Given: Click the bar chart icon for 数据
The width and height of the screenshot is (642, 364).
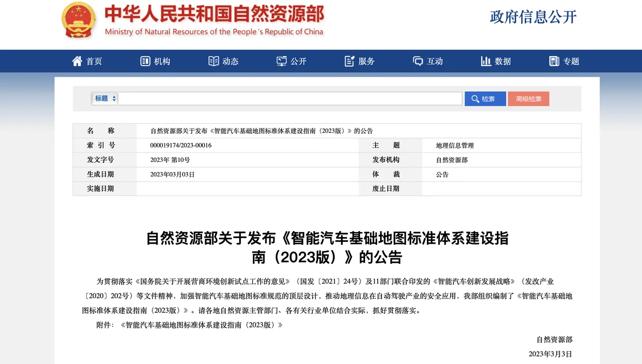Looking at the screenshot, I should click(486, 61).
